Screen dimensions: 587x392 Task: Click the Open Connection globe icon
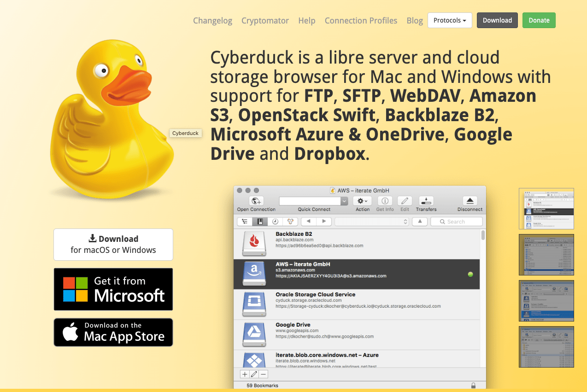point(256,201)
